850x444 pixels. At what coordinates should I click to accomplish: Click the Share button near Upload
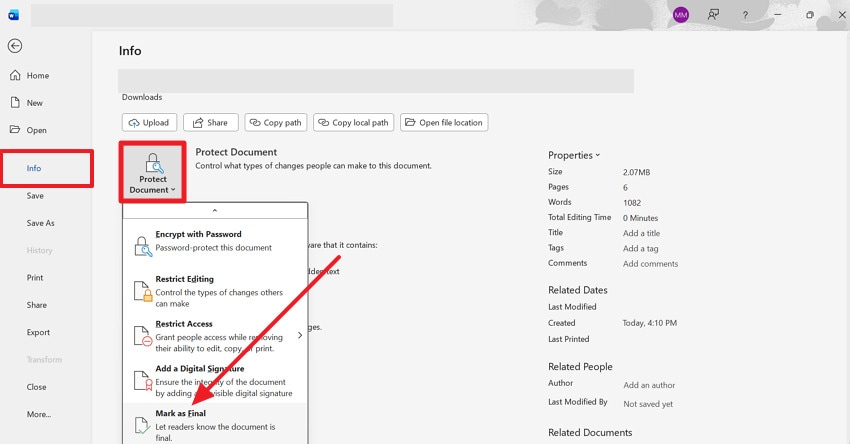pos(210,123)
